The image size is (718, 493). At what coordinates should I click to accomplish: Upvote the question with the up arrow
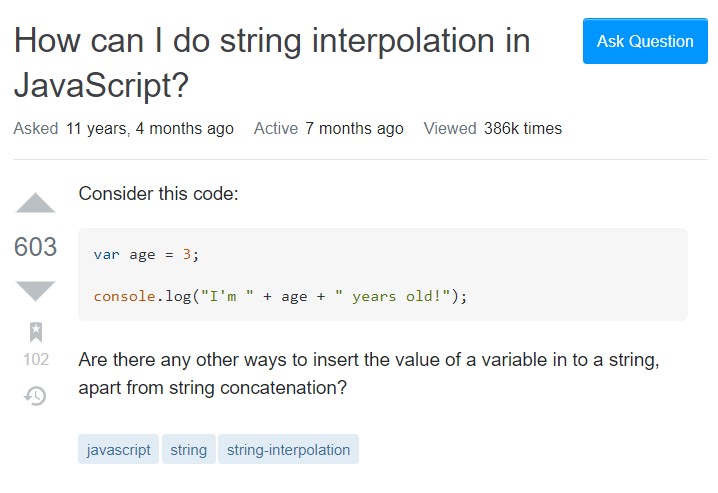[x=35, y=203]
